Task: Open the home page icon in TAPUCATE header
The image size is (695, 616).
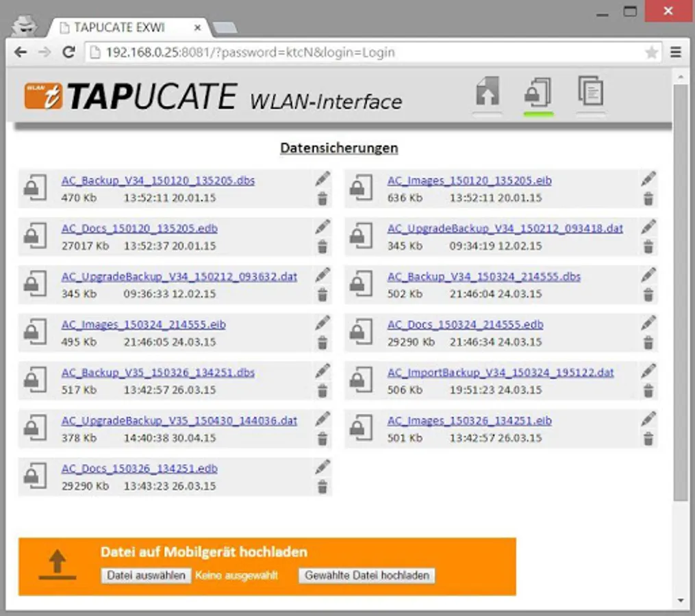Action: pyautogui.click(x=487, y=91)
